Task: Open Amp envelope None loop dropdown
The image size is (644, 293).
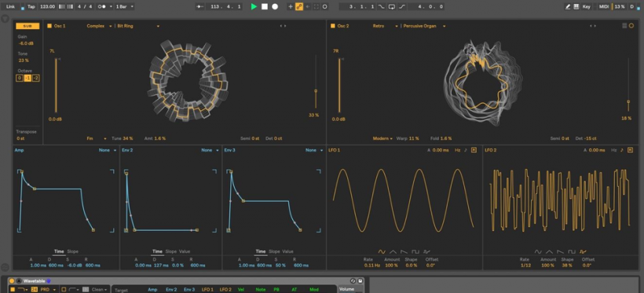Action: [108, 150]
